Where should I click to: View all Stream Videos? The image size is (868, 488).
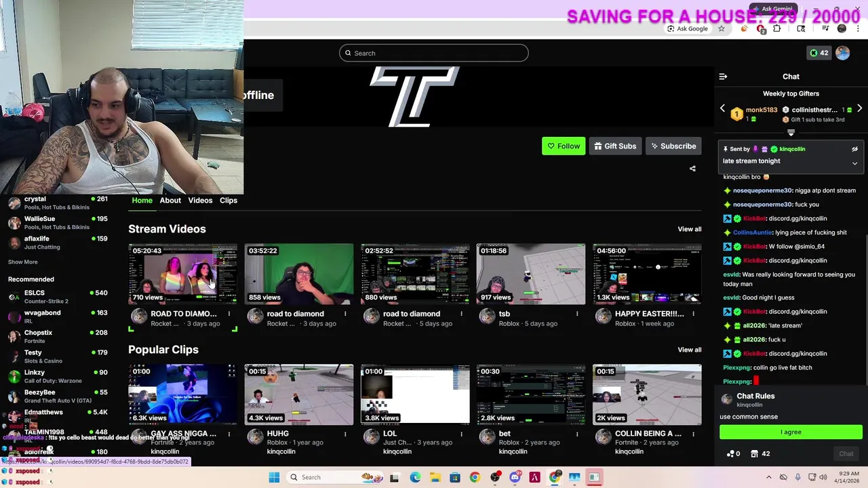tap(690, 229)
